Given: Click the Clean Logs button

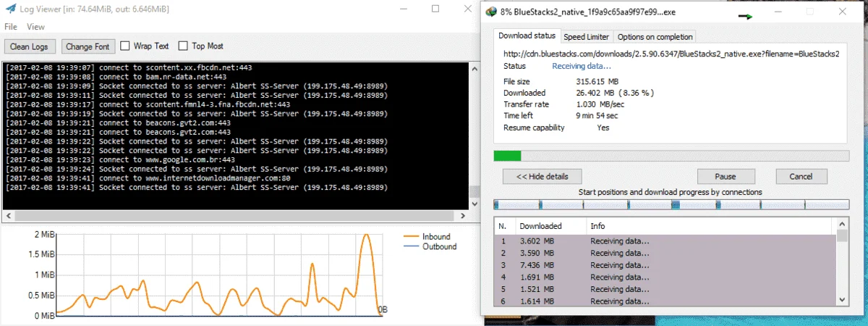Looking at the screenshot, I should (29, 46).
